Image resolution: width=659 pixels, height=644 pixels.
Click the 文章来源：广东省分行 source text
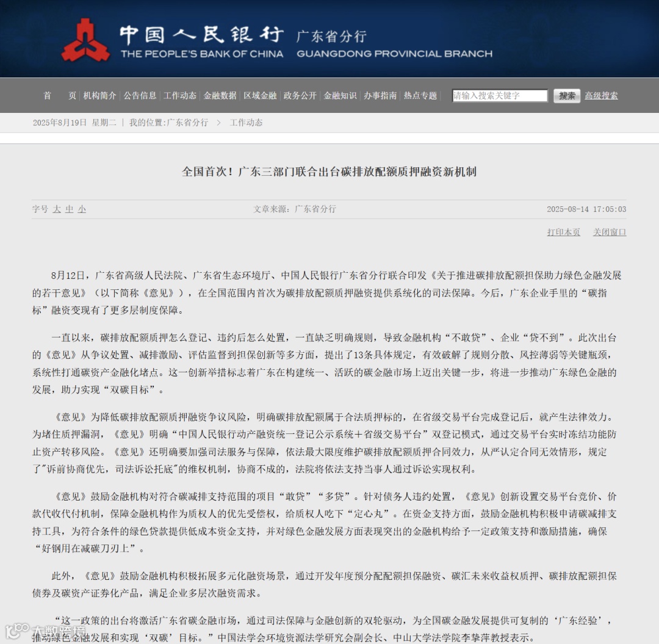[295, 209]
